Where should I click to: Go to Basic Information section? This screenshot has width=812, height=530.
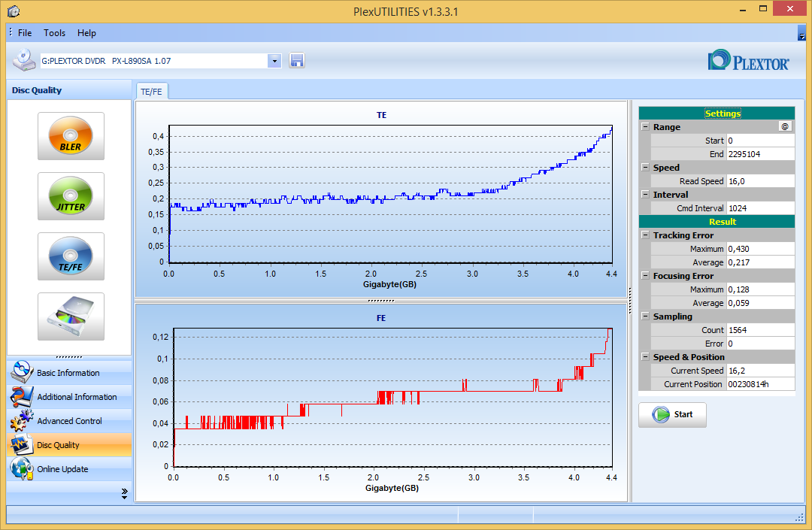point(69,372)
